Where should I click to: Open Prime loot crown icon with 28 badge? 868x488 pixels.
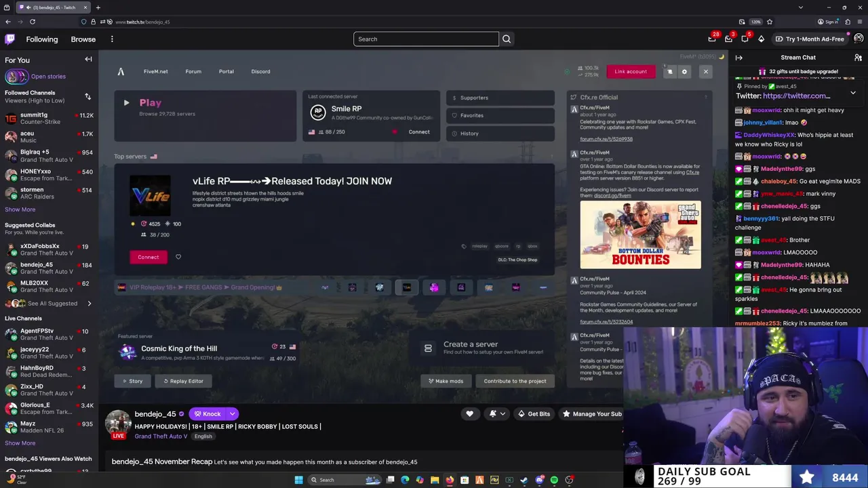[712, 39]
